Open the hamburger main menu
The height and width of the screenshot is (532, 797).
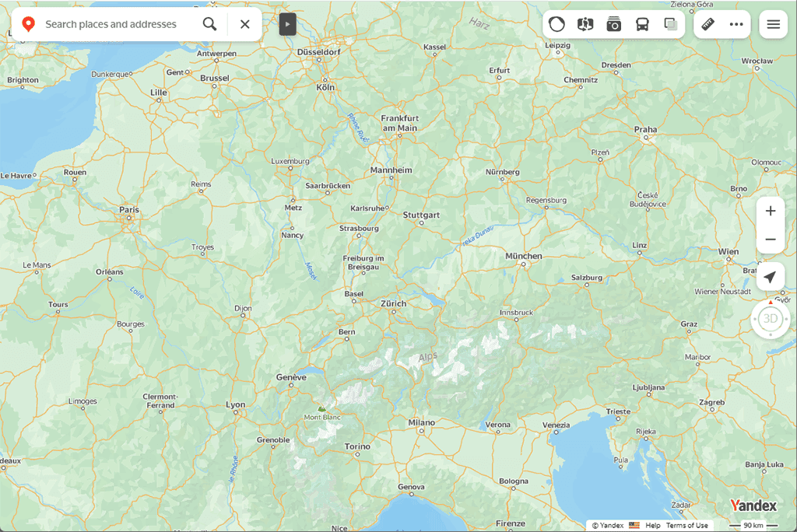[773, 24]
